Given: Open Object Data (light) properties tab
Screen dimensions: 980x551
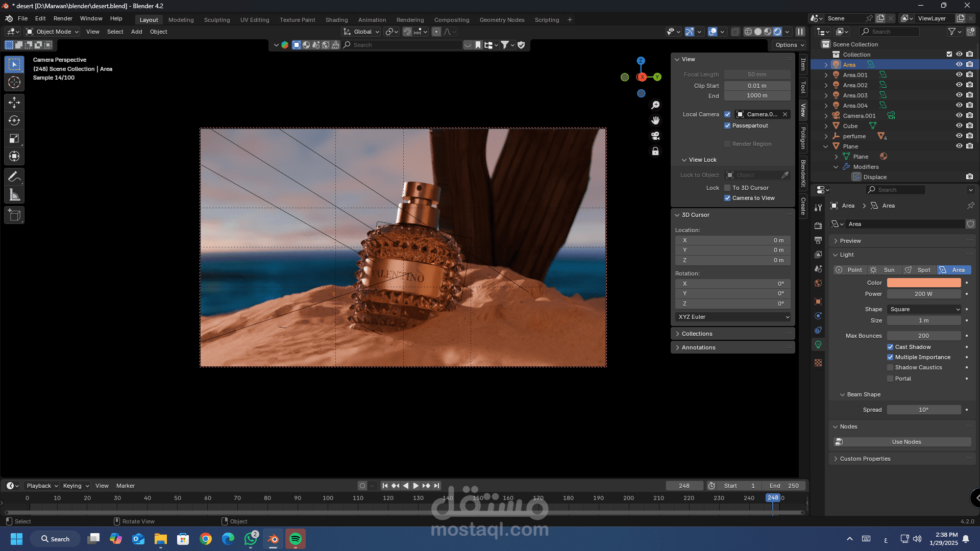Looking at the screenshot, I should coord(818,344).
